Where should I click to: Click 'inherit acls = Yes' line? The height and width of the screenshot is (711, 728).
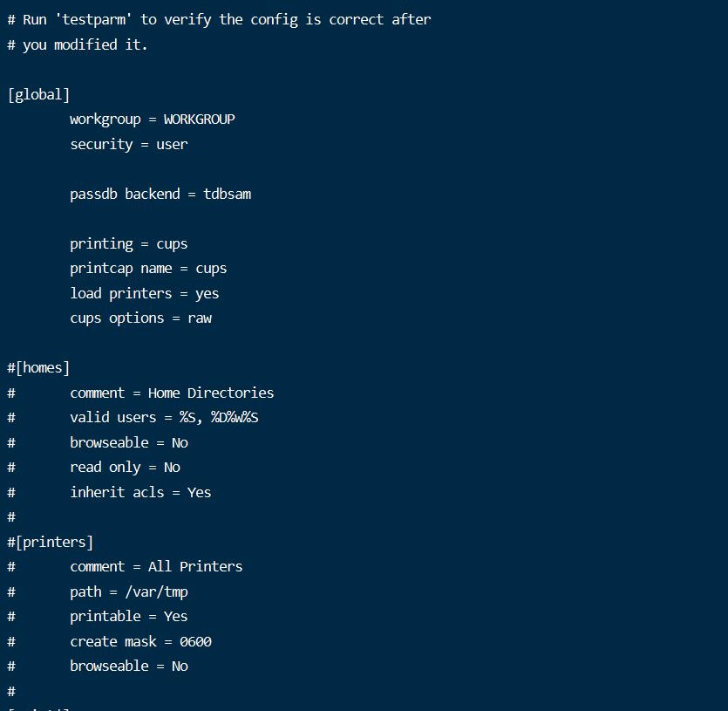click(x=140, y=492)
